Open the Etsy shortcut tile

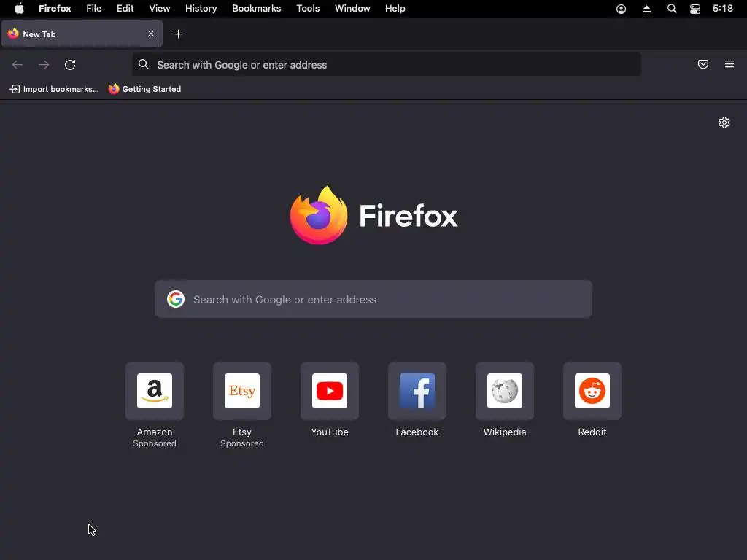tap(242, 391)
